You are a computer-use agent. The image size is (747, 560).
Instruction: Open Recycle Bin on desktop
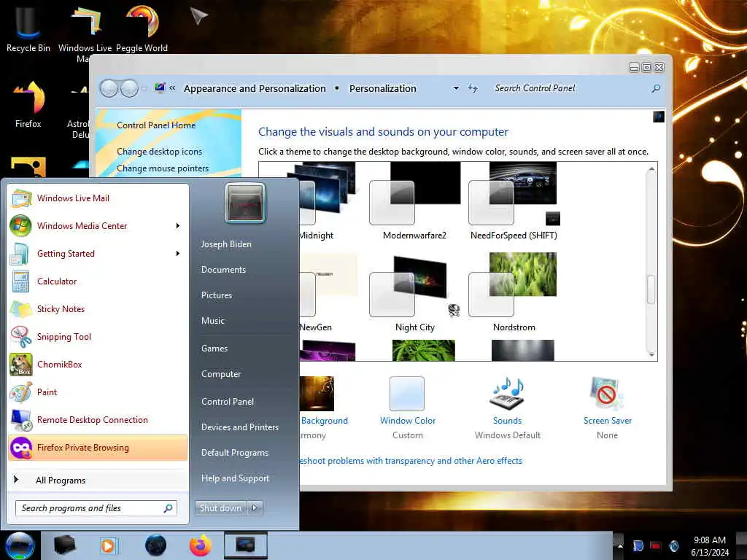(x=28, y=28)
